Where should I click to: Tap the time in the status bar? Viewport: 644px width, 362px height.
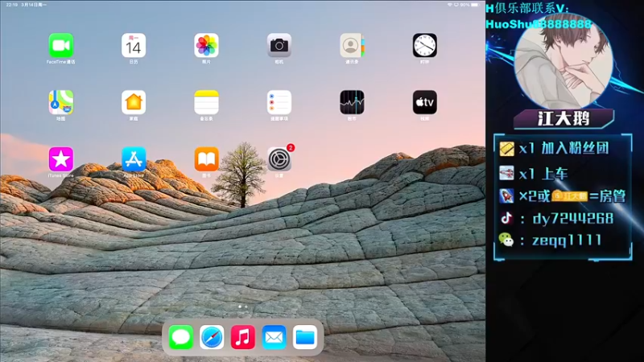(x=11, y=5)
